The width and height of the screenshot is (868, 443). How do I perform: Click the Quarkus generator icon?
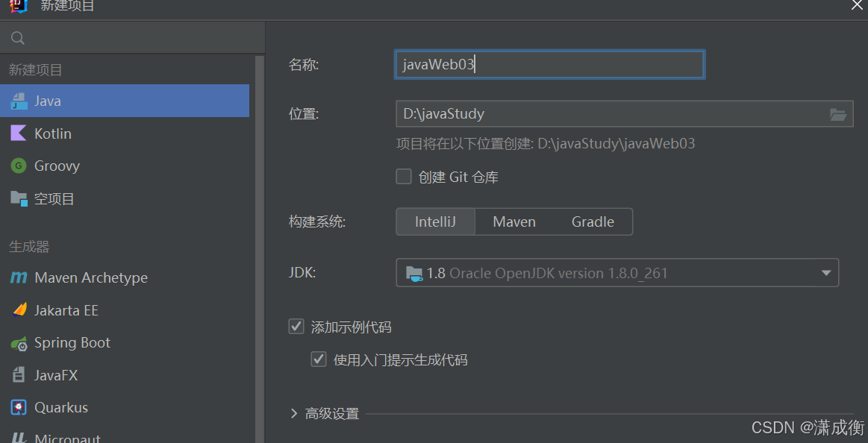[x=19, y=408]
